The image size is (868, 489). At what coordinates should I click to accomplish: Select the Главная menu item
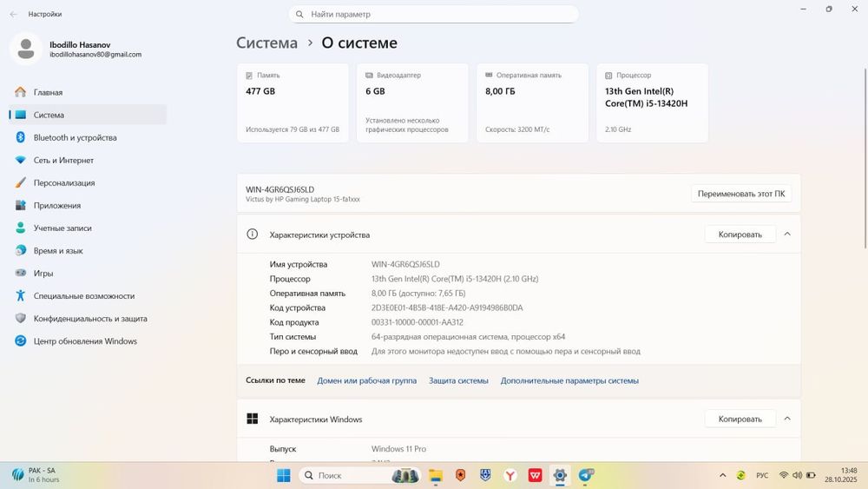click(88, 92)
